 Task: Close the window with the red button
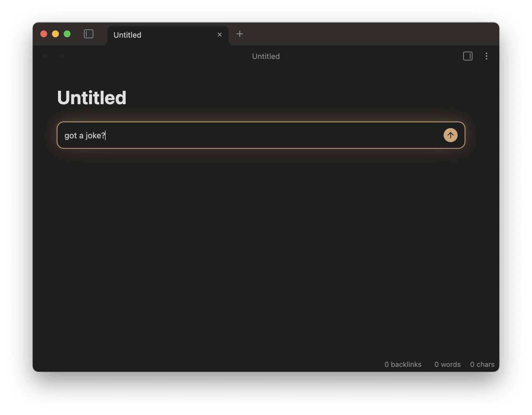point(44,34)
